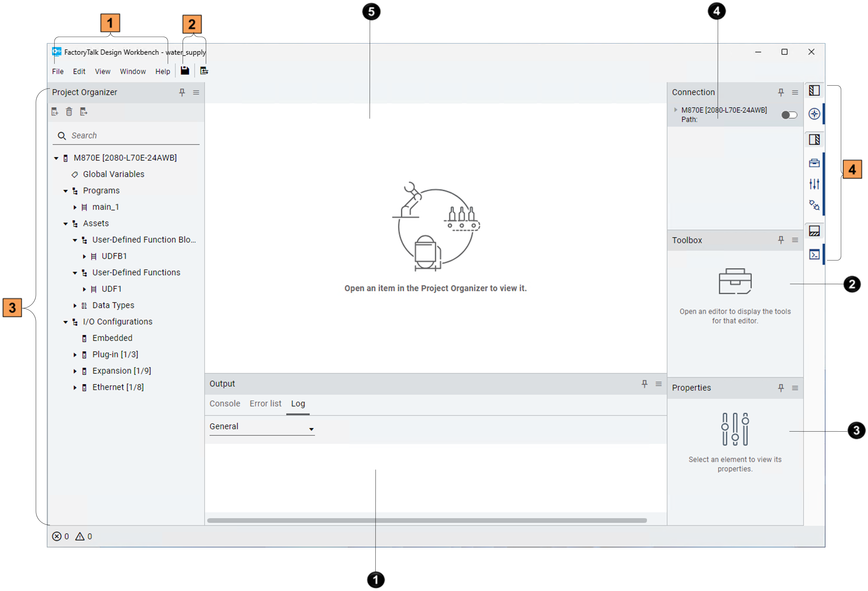Click the Project Organizer Search field
Screen dimensions: 868x591
(131, 136)
